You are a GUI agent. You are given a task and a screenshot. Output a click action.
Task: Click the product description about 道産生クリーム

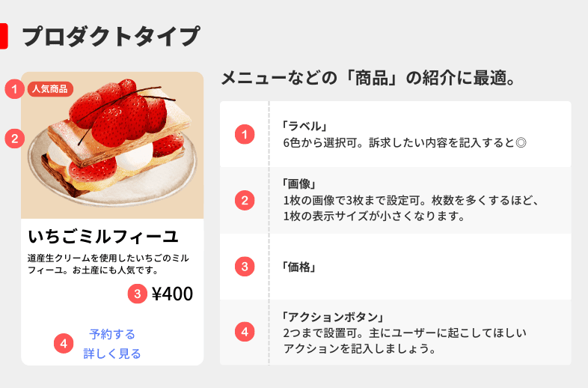[108, 264]
